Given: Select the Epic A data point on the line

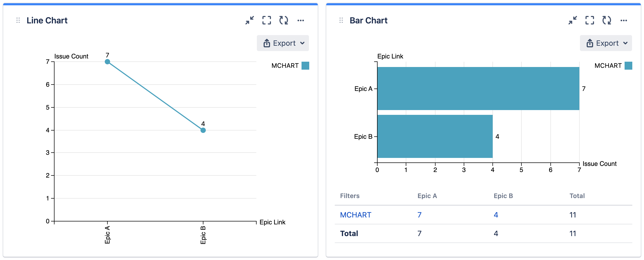Looking at the screenshot, I should coord(107,61).
